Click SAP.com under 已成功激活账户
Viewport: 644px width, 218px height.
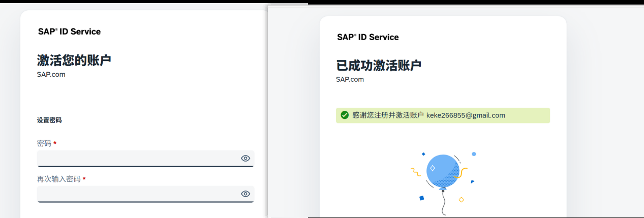(x=350, y=79)
